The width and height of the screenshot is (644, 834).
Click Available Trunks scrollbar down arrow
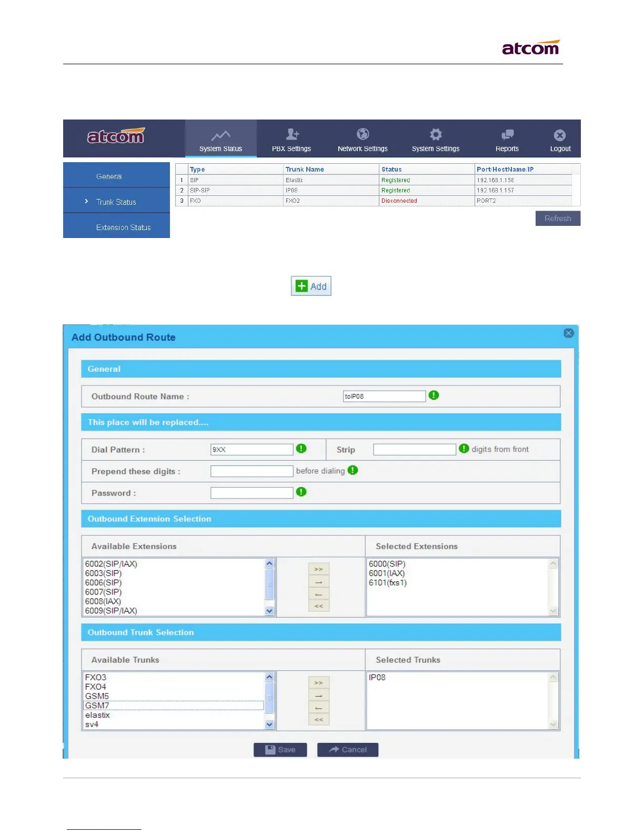tap(269, 724)
